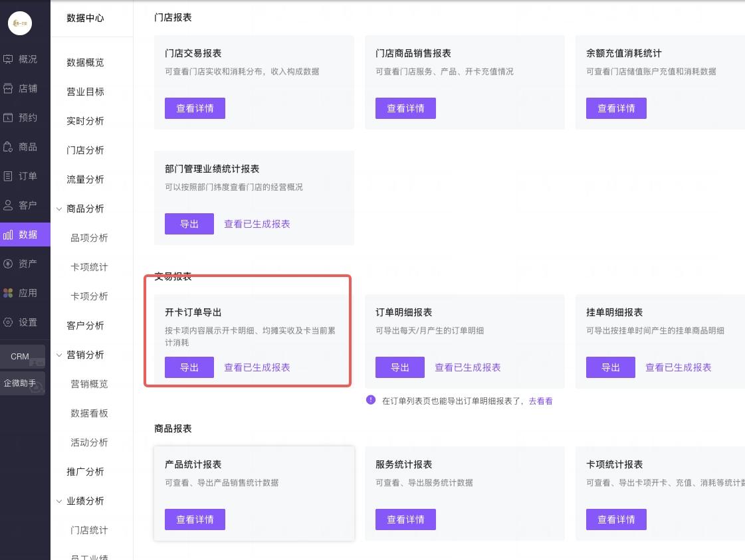Open the 门店分析 menu item
Image resolution: width=745 pixels, height=560 pixels.
point(85,150)
